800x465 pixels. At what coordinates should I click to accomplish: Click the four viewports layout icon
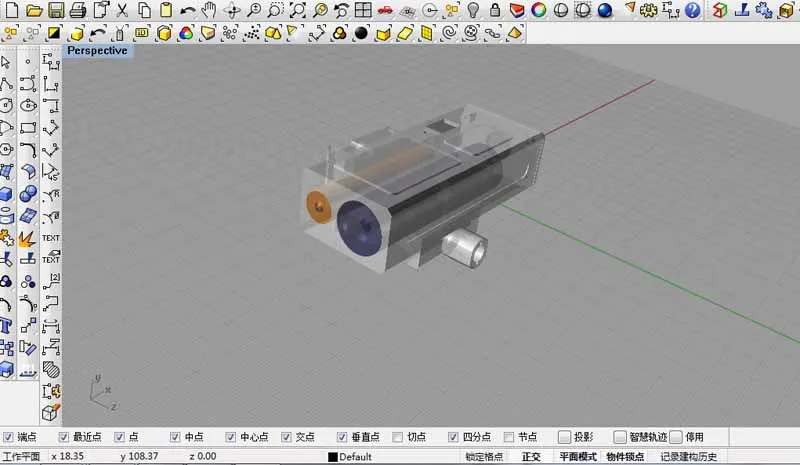(363, 10)
